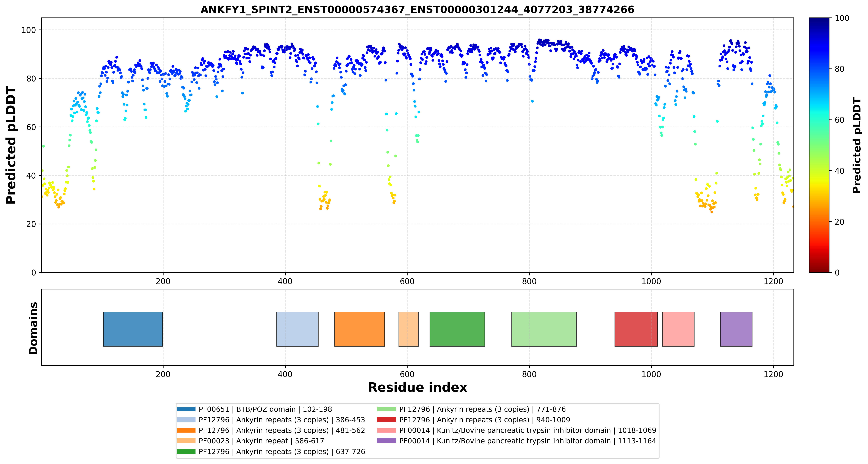Click the 'Domains' axis label
Image resolution: width=868 pixels, height=464 pixels.
33,328
